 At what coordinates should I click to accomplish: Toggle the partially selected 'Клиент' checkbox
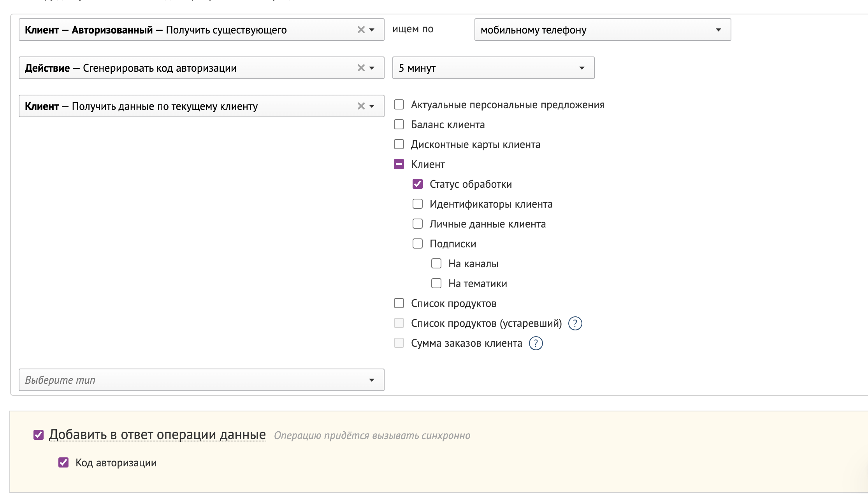tap(399, 164)
